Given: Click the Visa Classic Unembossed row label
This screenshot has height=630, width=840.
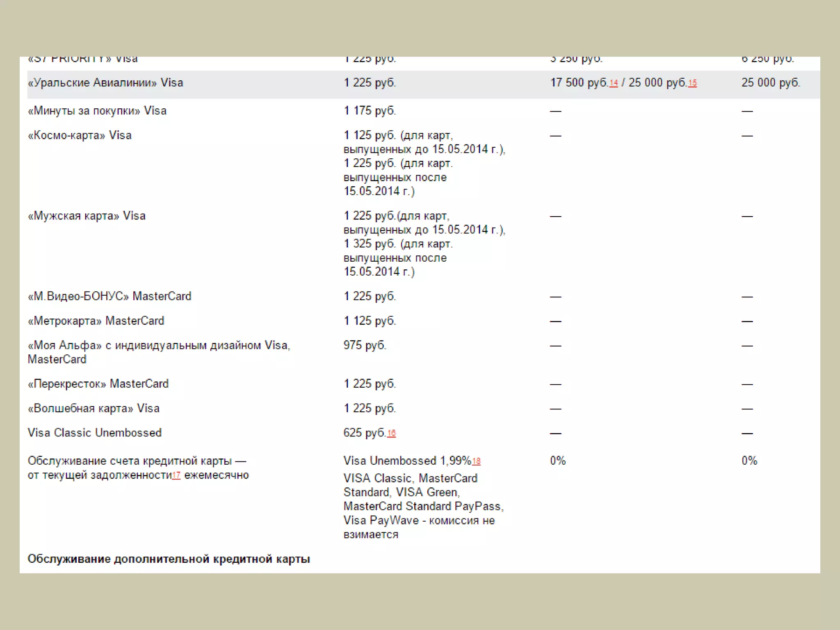Looking at the screenshot, I should (95, 433).
